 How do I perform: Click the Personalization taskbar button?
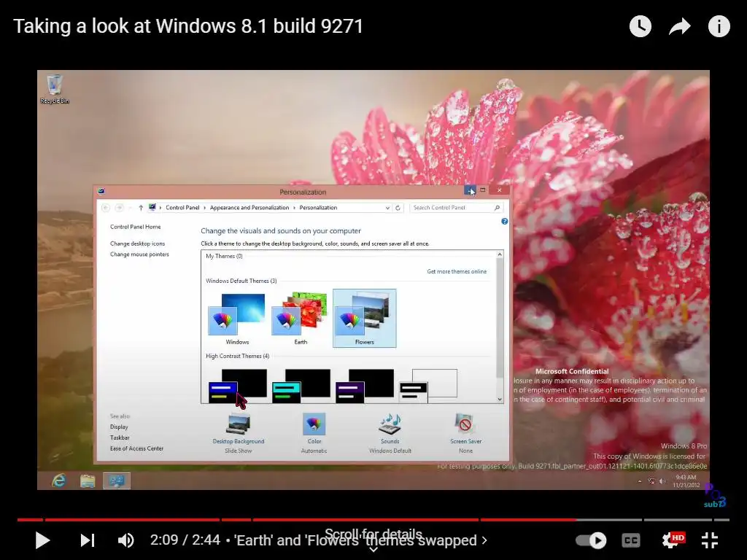pos(116,481)
